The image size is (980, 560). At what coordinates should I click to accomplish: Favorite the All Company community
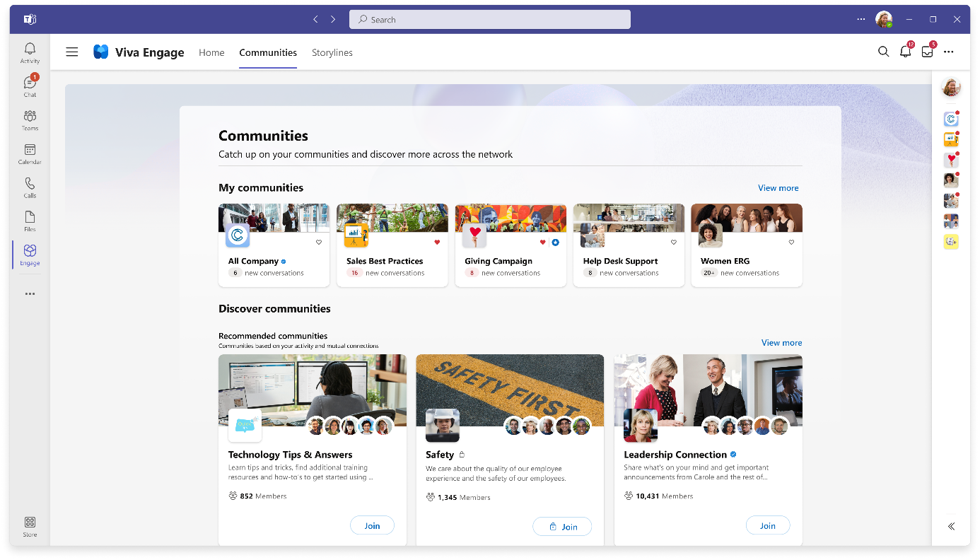[318, 242]
